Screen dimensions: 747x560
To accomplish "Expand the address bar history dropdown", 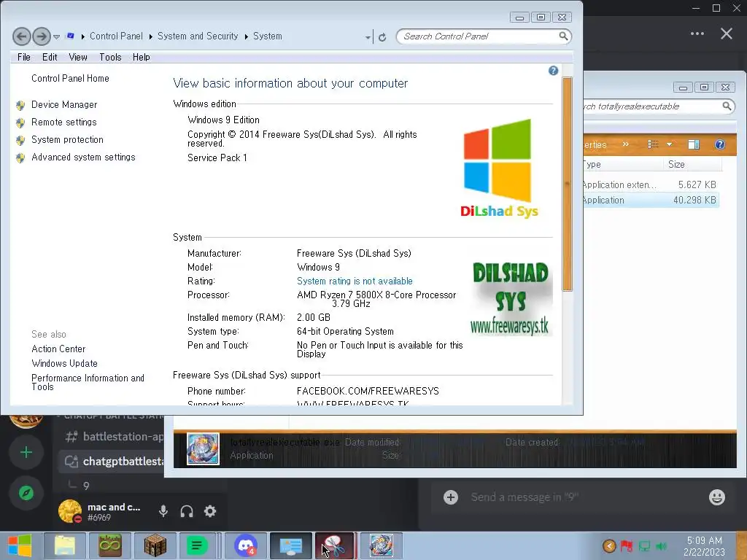I will [x=368, y=37].
